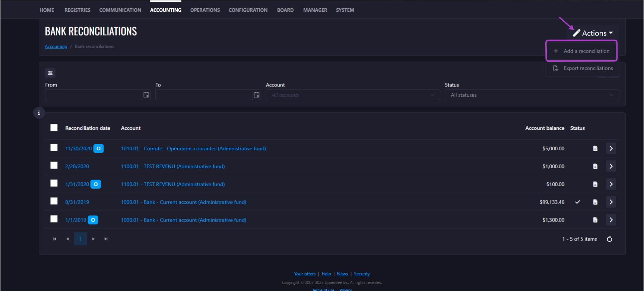The width and height of the screenshot is (644, 291).
Task: Open the 1/1/2019 row arrow button
Action: (611, 220)
